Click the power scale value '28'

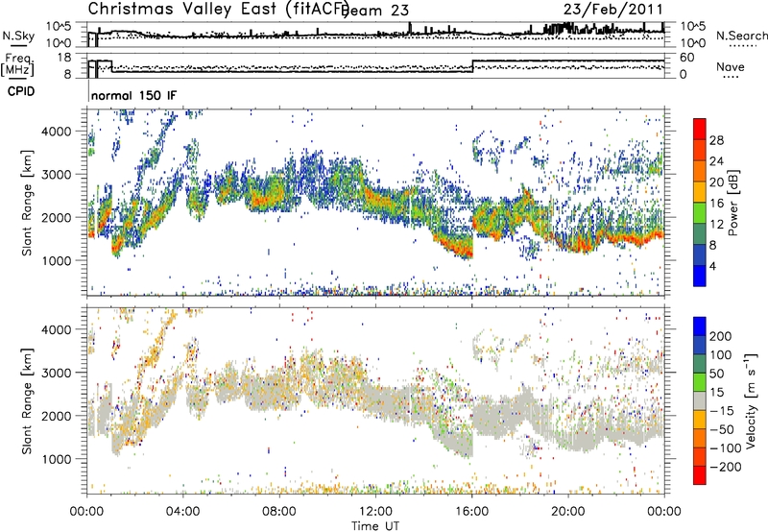click(x=716, y=140)
